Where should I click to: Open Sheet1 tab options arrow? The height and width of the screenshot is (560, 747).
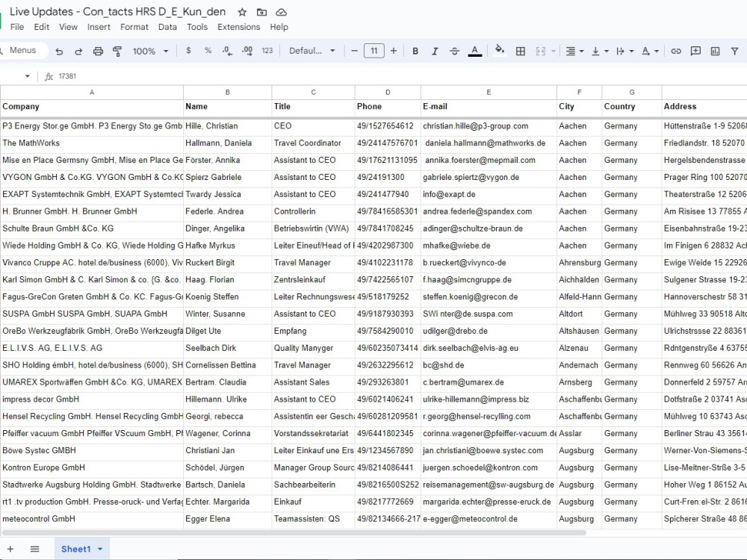pos(100,549)
